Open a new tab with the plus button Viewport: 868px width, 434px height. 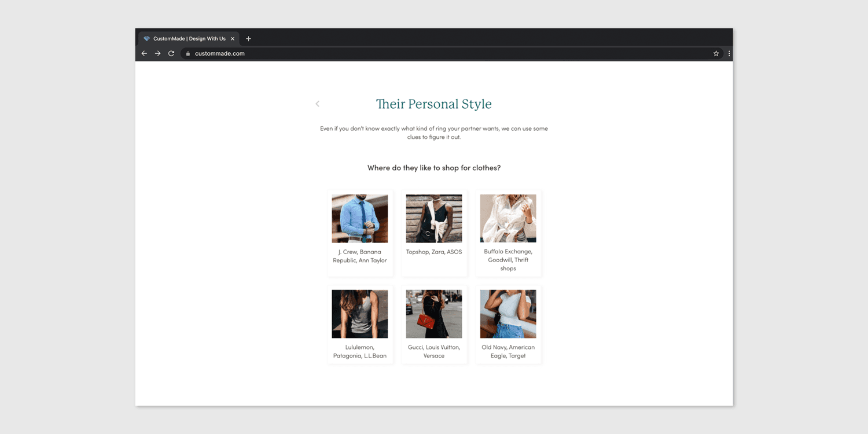249,39
